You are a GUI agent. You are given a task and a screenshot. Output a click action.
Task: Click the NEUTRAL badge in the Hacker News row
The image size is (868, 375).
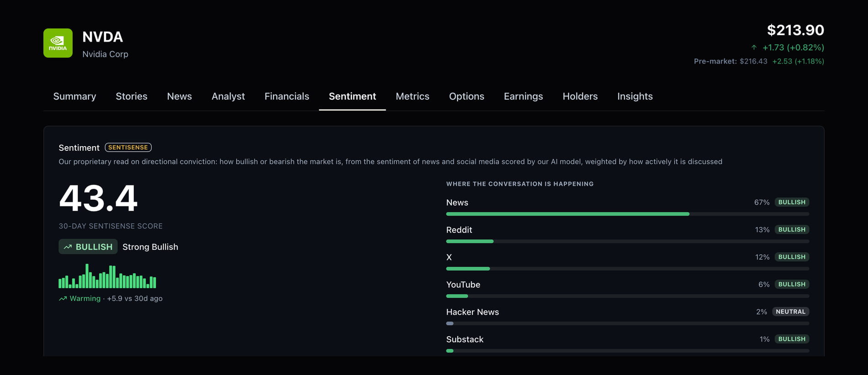pos(790,312)
